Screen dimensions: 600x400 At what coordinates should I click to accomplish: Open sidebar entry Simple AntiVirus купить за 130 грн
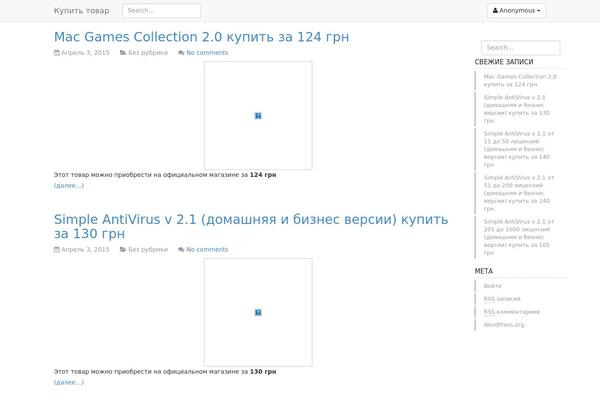coord(517,109)
